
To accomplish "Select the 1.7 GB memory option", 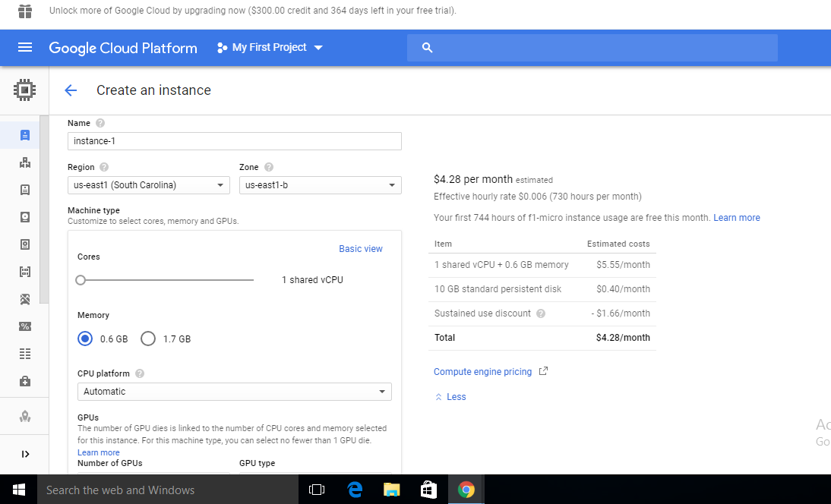I will (148, 339).
